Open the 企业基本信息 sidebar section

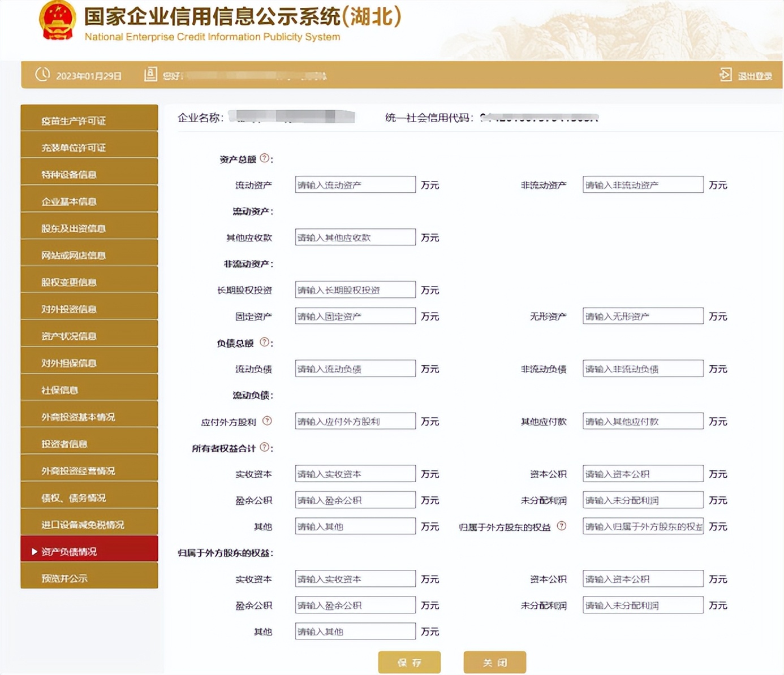click(89, 201)
